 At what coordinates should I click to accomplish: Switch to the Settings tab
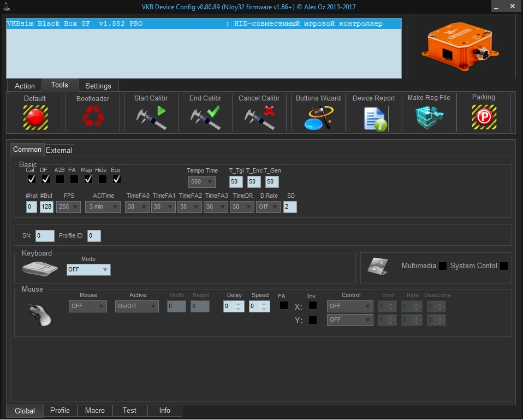tap(98, 86)
